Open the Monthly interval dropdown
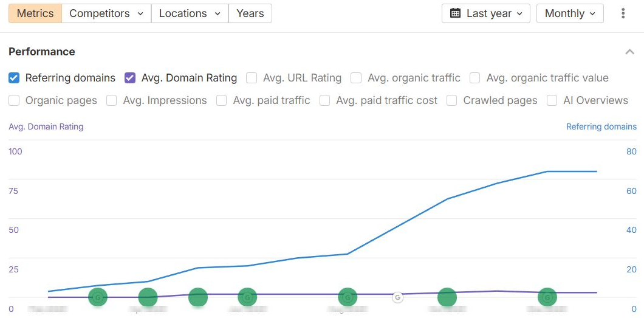The height and width of the screenshot is (318, 644). pos(570,13)
